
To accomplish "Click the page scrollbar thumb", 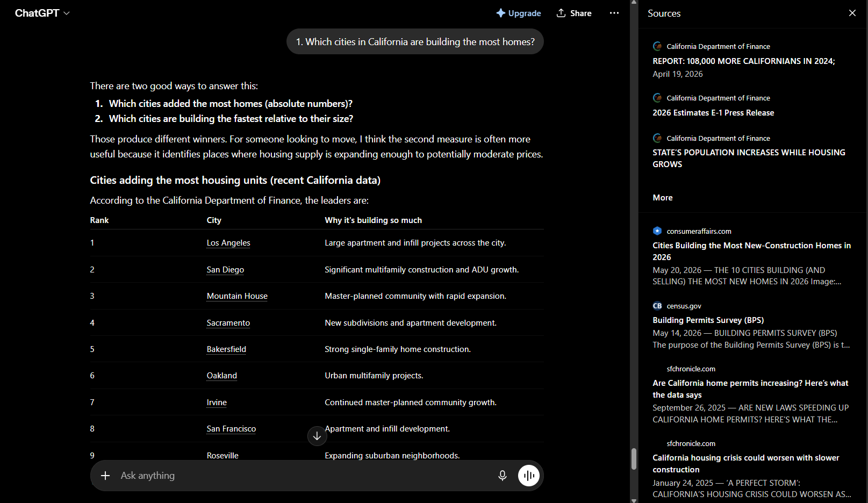I will click(634, 458).
